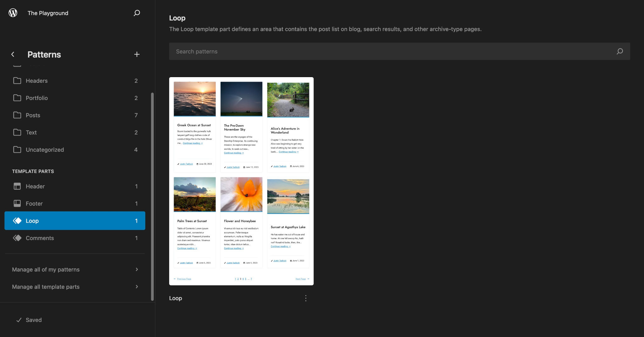Open the Loop pattern options menu

[x=305, y=298]
